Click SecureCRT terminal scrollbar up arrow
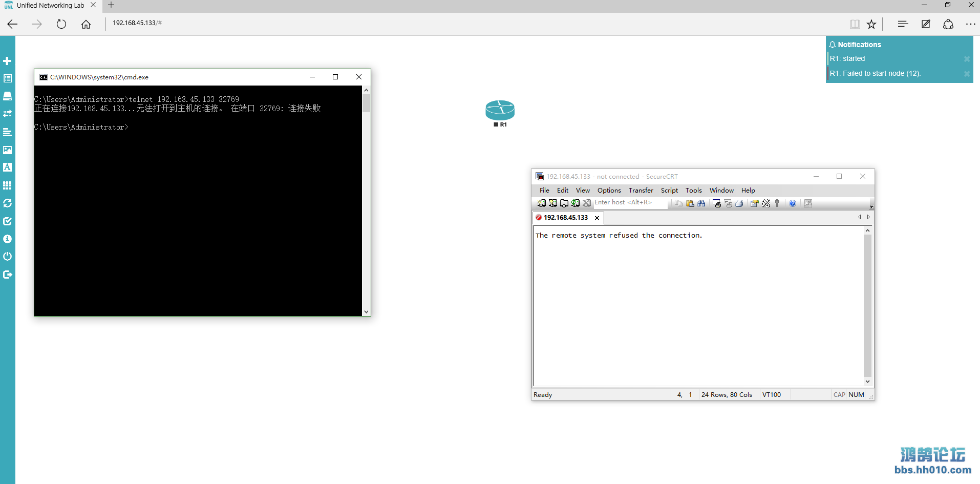Image resolution: width=980 pixels, height=484 pixels. (867, 230)
